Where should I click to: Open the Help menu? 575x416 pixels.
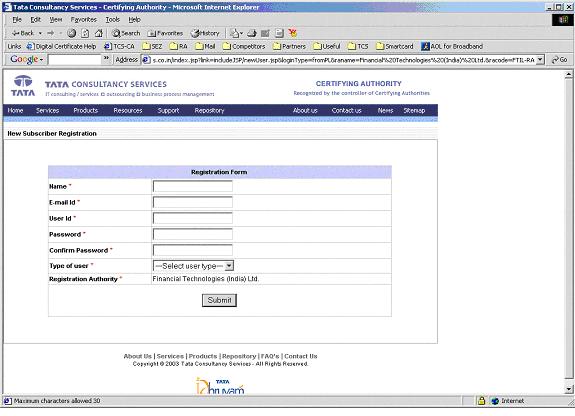point(134,19)
